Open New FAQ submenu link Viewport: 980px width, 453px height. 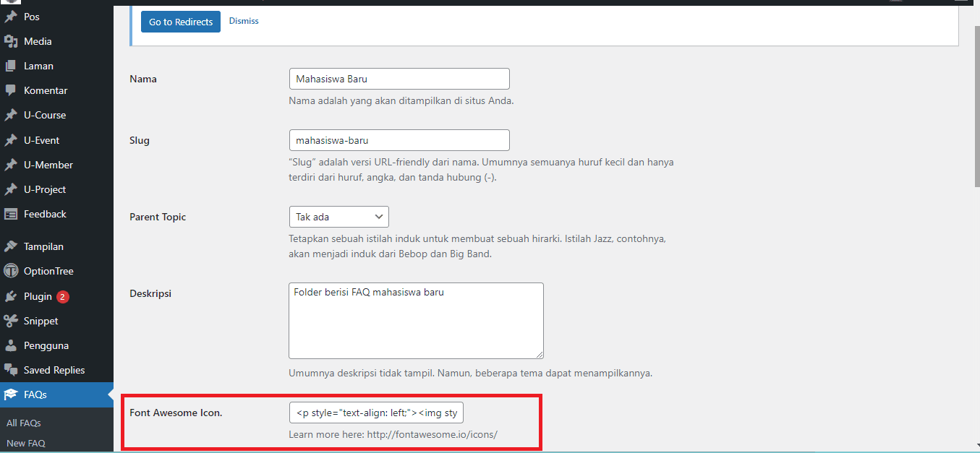point(26,443)
